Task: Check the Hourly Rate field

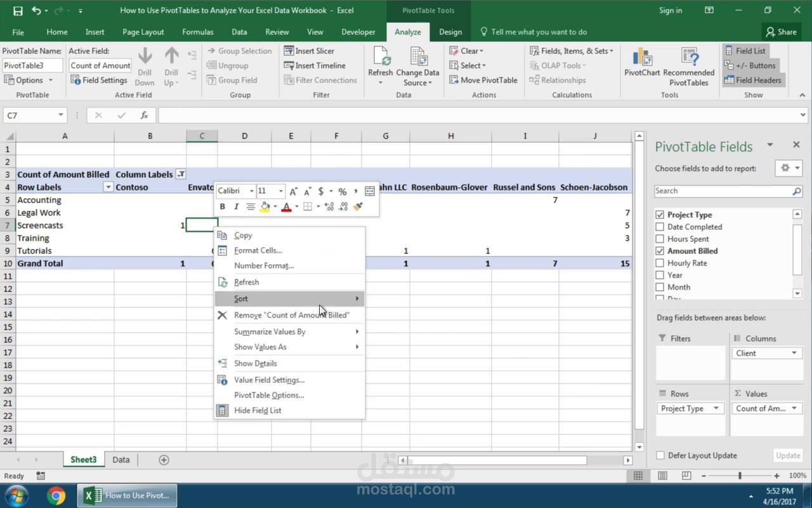Action: pos(660,263)
